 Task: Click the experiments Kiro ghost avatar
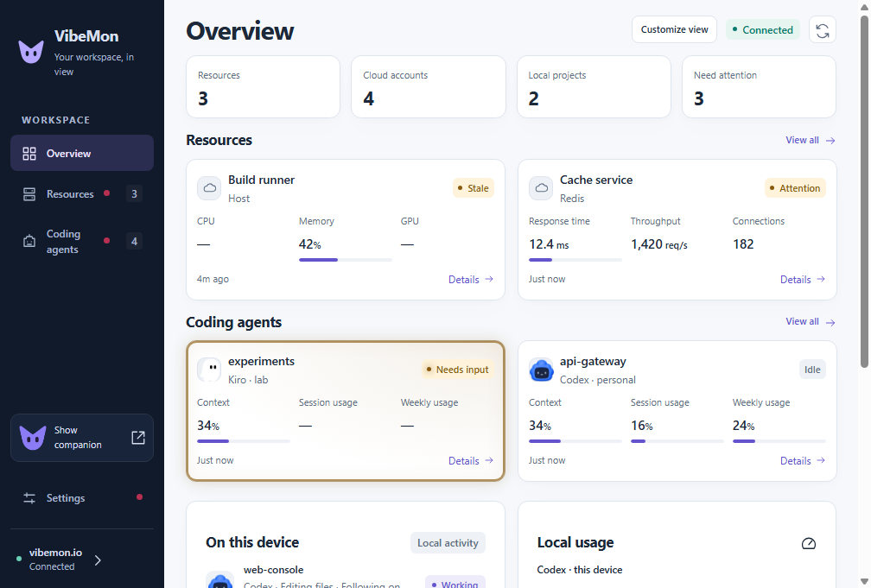coord(209,370)
